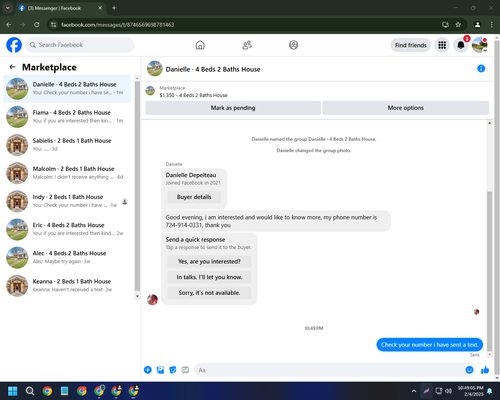The width and height of the screenshot is (500, 400).
Task: Send a thumbs up like
Action: click(485, 370)
